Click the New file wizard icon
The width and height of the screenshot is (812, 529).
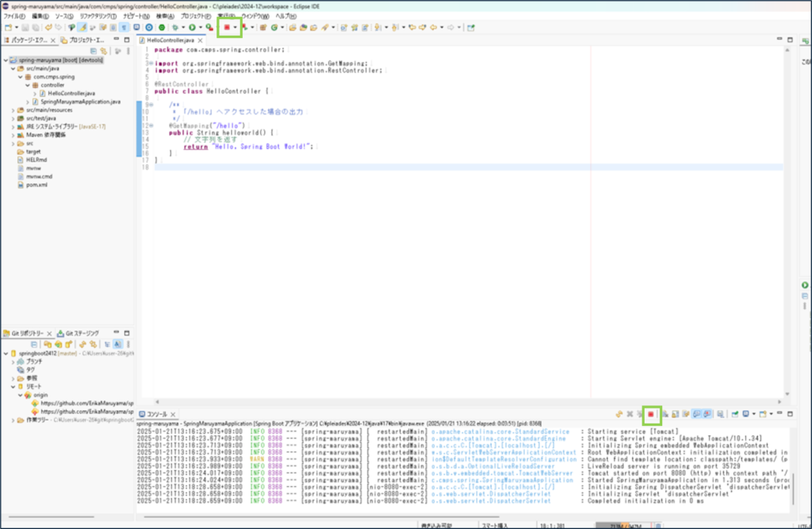click(x=8, y=28)
